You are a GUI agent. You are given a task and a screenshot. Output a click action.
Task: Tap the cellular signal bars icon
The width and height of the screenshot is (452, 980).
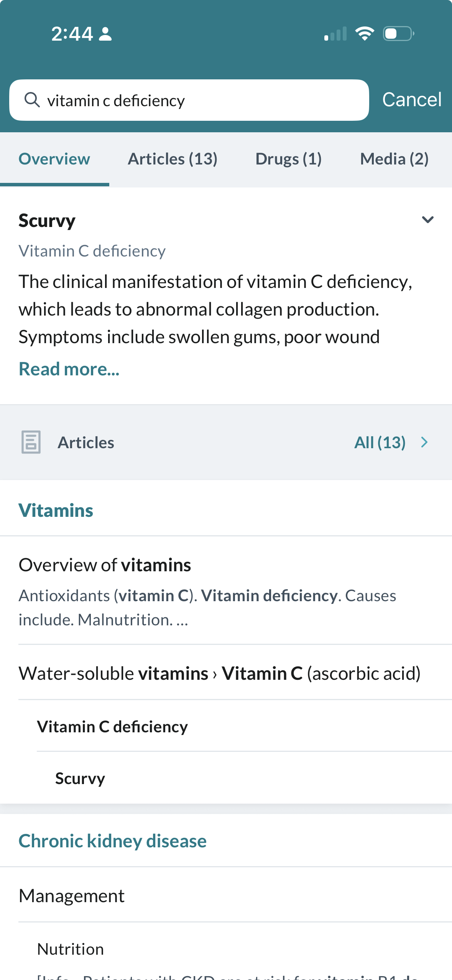pyautogui.click(x=335, y=34)
